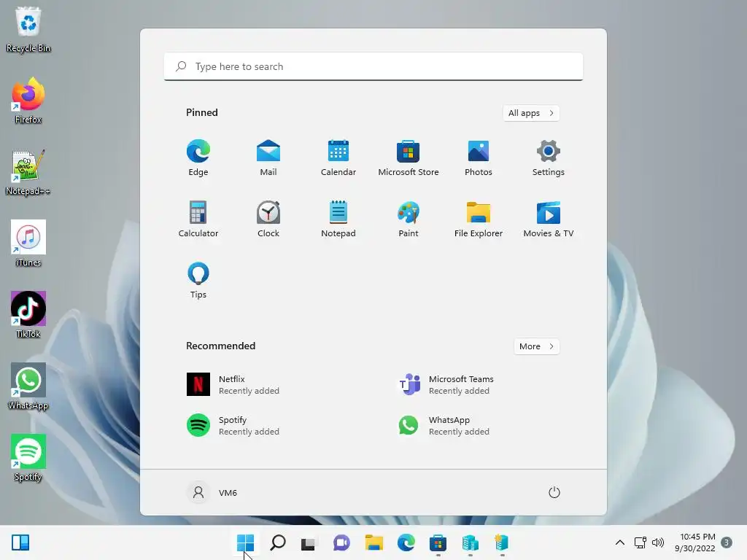Show hidden system tray icons

[620, 542]
